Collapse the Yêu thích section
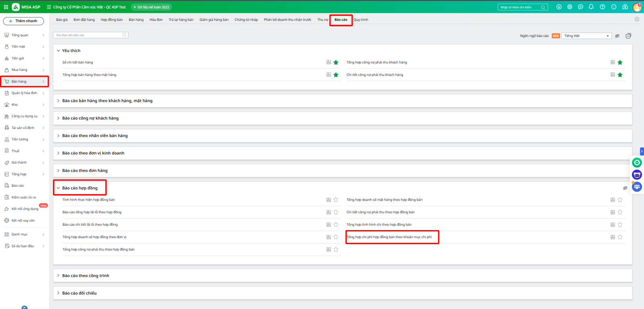644x309 pixels. pyautogui.click(x=58, y=51)
